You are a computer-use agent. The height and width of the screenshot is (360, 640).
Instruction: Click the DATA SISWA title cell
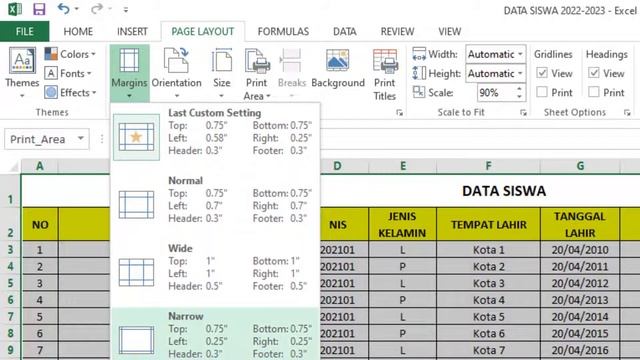point(504,191)
